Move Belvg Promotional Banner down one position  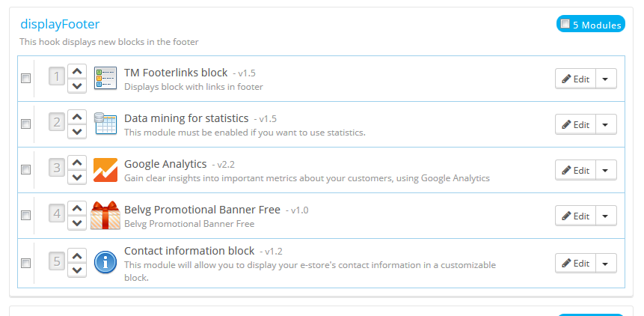[x=77, y=223]
